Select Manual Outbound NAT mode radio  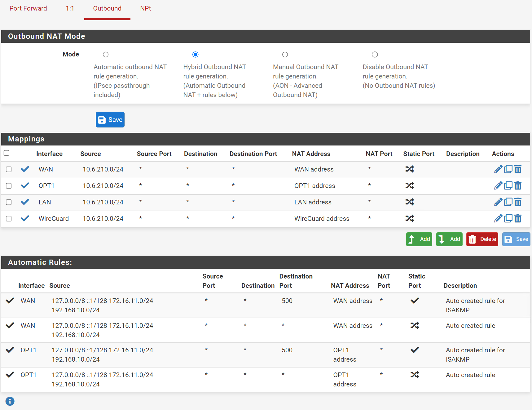[x=285, y=55]
